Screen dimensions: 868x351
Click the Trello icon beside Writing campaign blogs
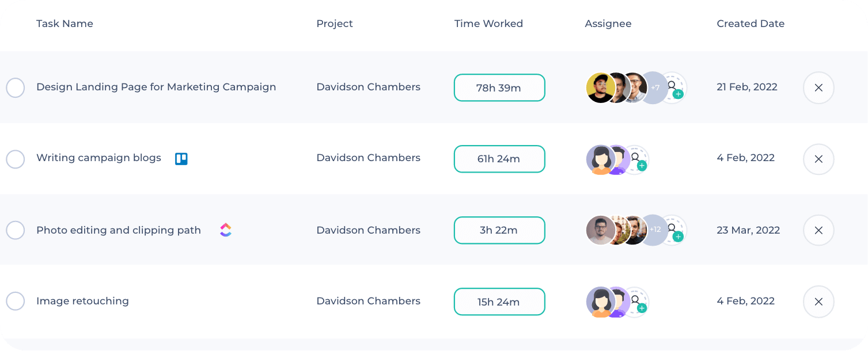pyautogui.click(x=181, y=159)
